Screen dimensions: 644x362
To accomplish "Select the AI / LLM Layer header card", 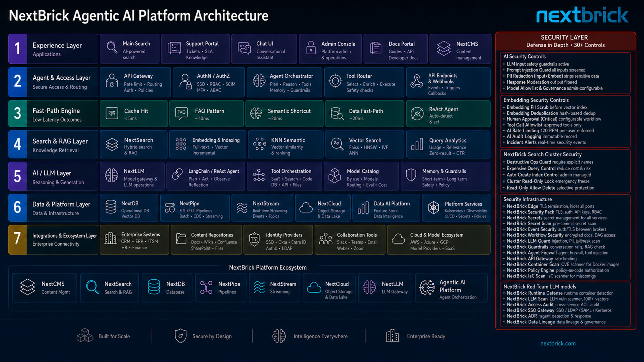I will point(53,176).
